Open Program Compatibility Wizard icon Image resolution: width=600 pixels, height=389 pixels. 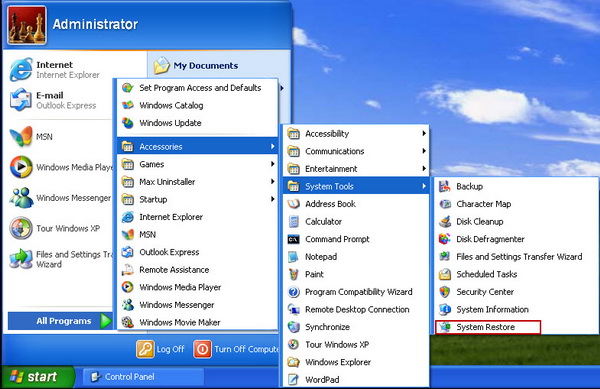tap(293, 292)
